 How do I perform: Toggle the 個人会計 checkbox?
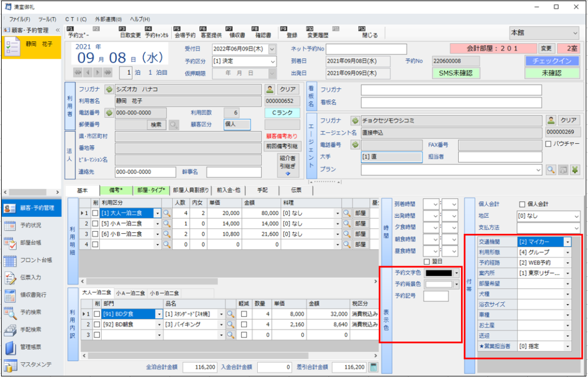[x=522, y=204]
